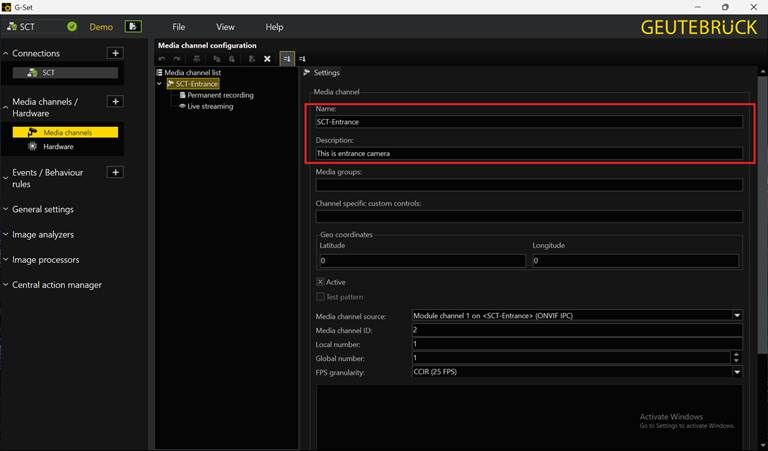Click the redo arrow in channel toolbar
The width and height of the screenshot is (768, 451).
tap(175, 59)
